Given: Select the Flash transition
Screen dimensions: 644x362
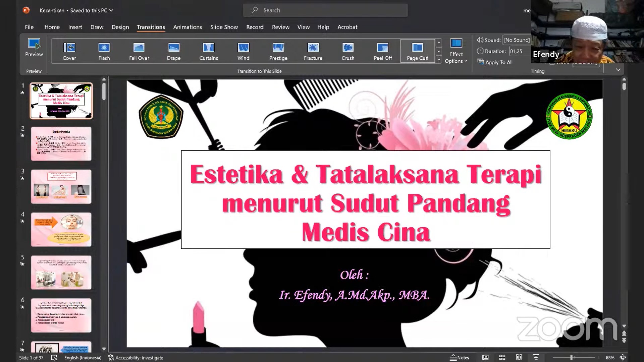Looking at the screenshot, I should [x=104, y=51].
